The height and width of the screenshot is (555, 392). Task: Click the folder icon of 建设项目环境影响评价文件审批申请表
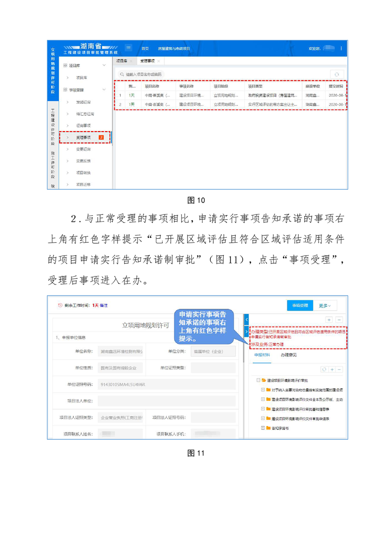click(x=268, y=418)
